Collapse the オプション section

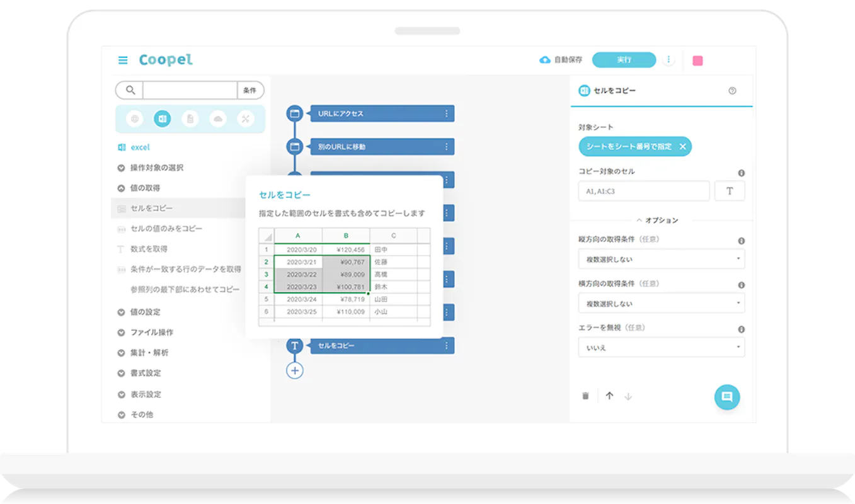click(x=657, y=220)
